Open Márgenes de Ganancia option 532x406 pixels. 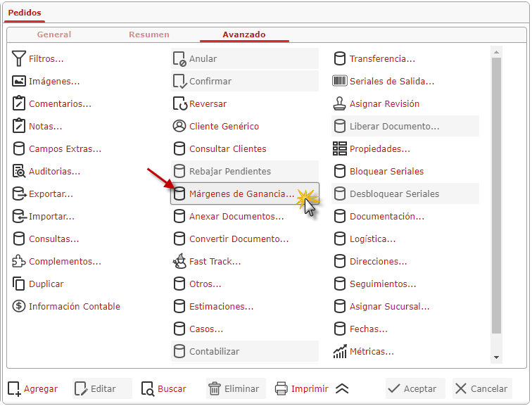point(245,194)
